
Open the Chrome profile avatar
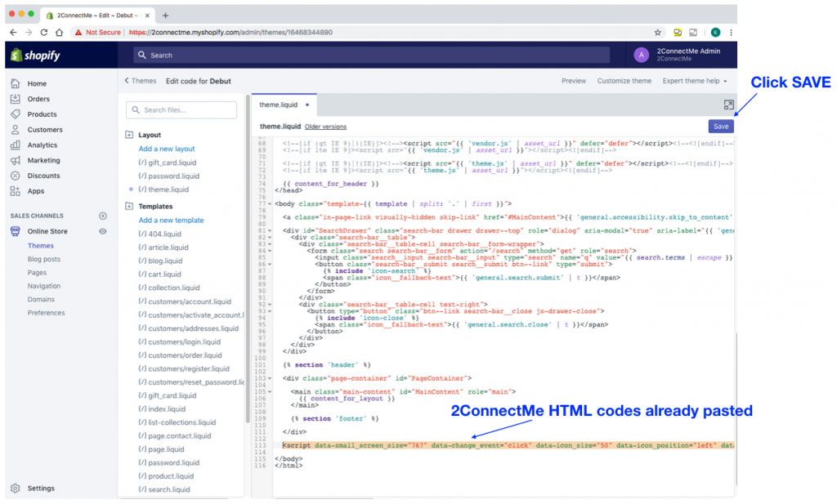click(x=715, y=32)
